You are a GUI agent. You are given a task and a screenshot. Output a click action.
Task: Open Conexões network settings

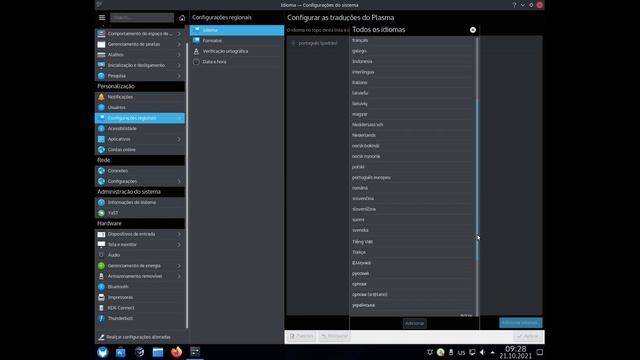(140, 171)
